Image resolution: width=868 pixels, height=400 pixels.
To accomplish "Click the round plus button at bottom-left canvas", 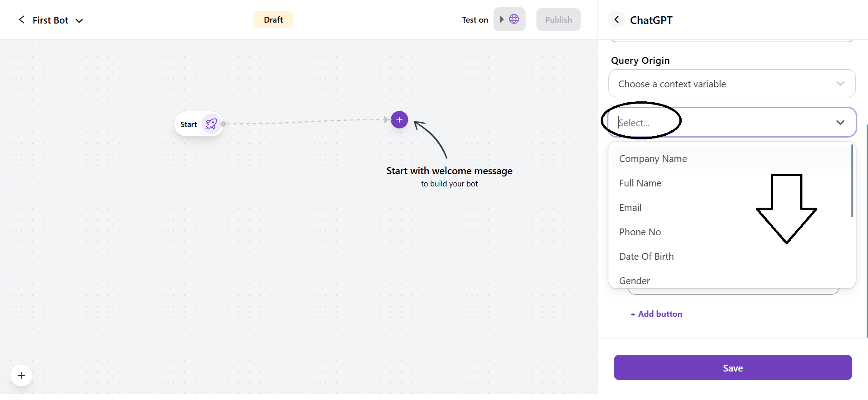I will click(x=21, y=376).
